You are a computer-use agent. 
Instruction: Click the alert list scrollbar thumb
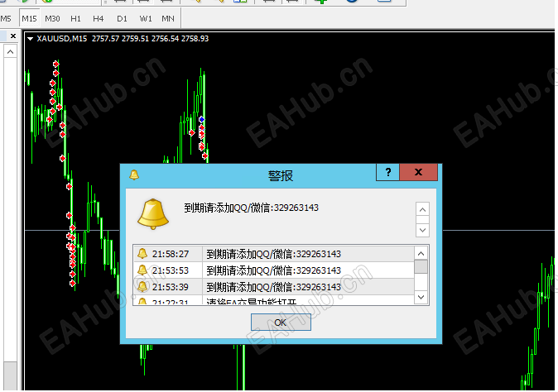[x=421, y=267]
